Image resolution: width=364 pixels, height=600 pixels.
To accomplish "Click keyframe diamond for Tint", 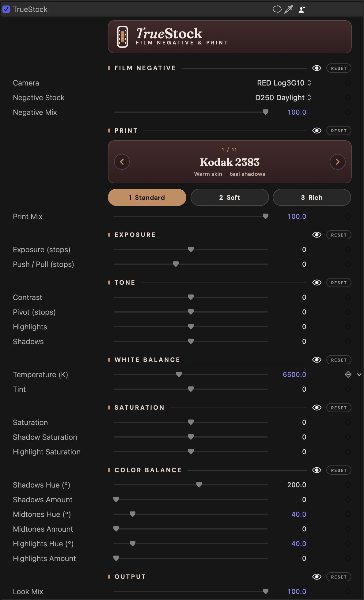I will (x=348, y=389).
